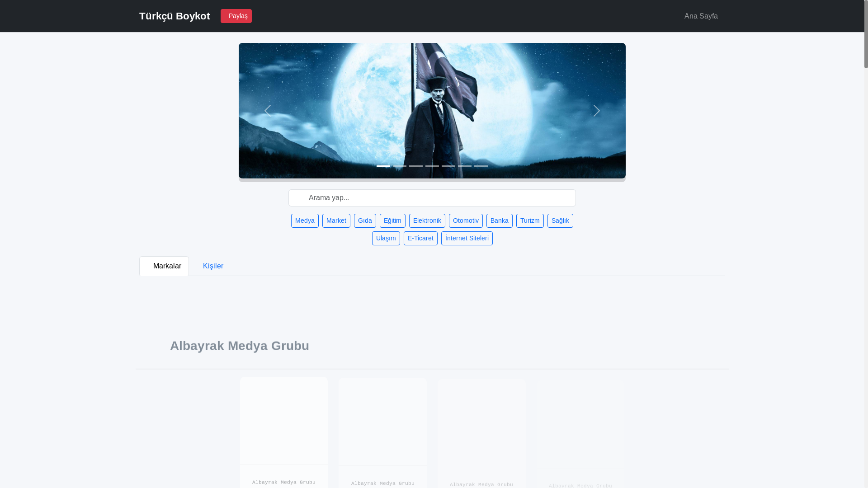Click the Atatürk carousel banner image

[x=432, y=111]
